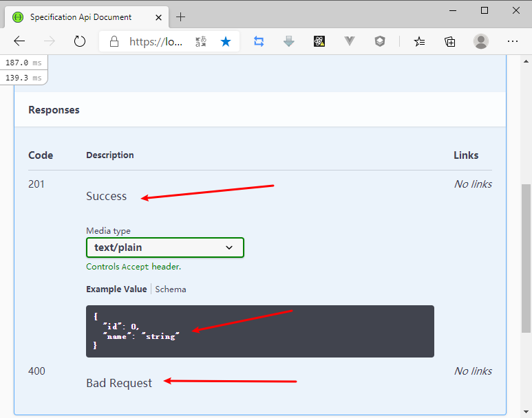Click the blue favorite star icon

pos(226,41)
